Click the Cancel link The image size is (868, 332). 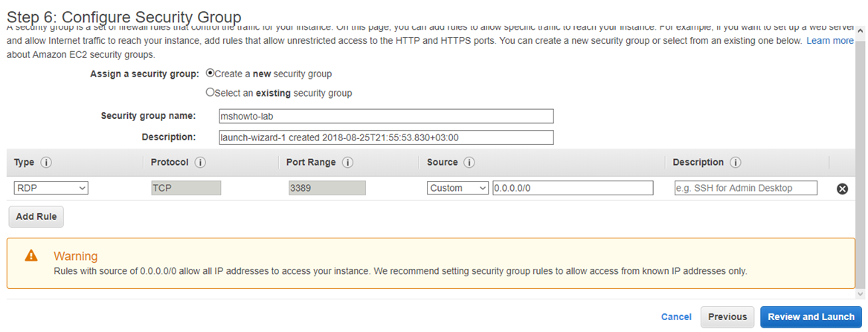(676, 317)
